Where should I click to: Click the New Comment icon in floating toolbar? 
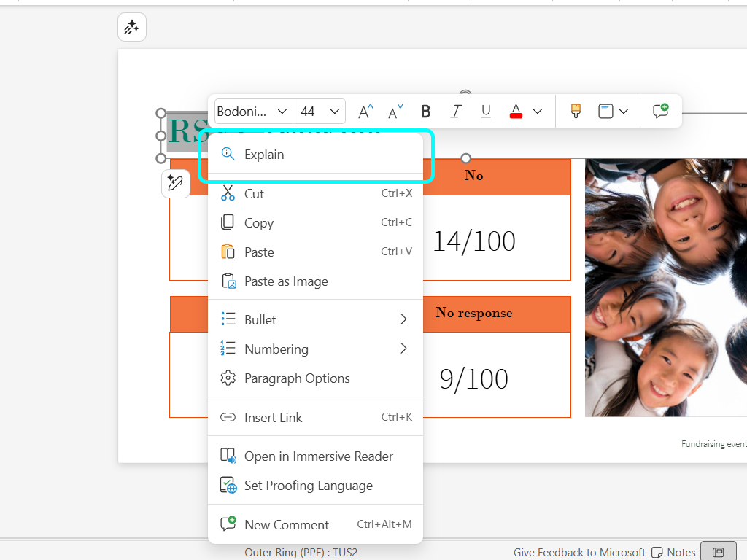coord(660,110)
